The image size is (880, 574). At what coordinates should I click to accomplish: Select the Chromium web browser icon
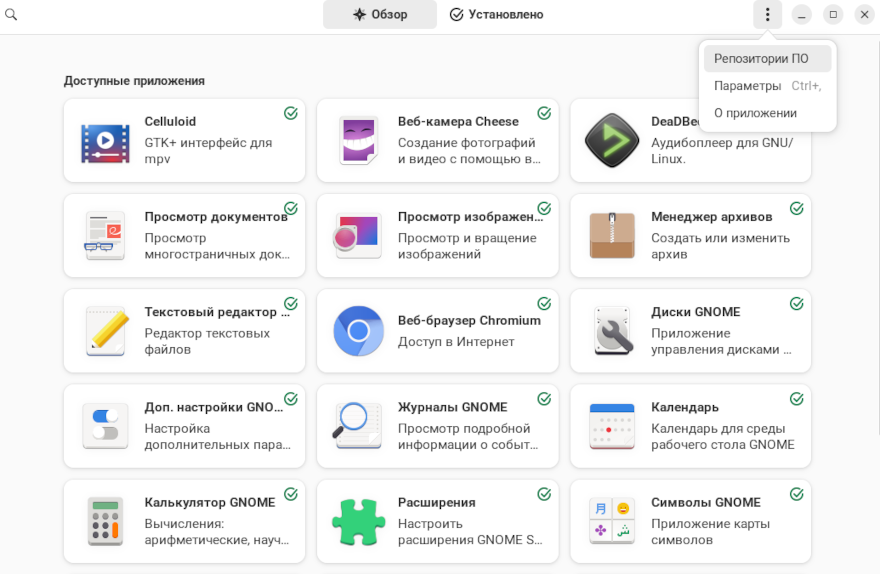(x=358, y=331)
